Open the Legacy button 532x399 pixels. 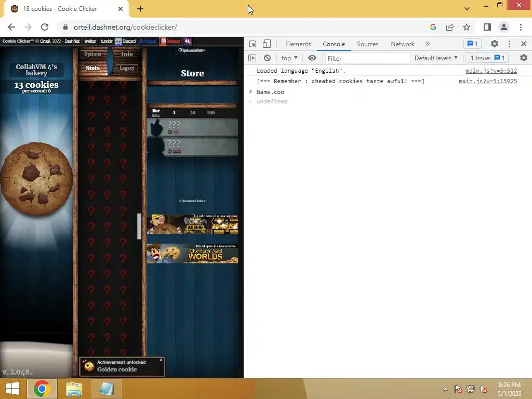(x=127, y=68)
